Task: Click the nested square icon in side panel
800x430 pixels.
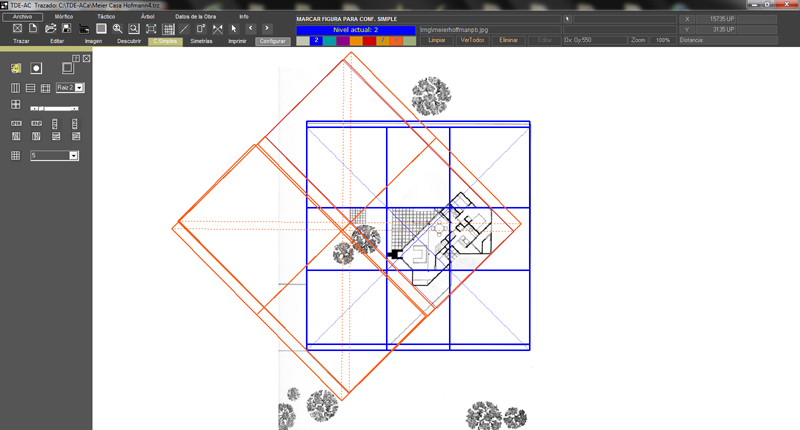Action: pyautogui.click(x=68, y=67)
